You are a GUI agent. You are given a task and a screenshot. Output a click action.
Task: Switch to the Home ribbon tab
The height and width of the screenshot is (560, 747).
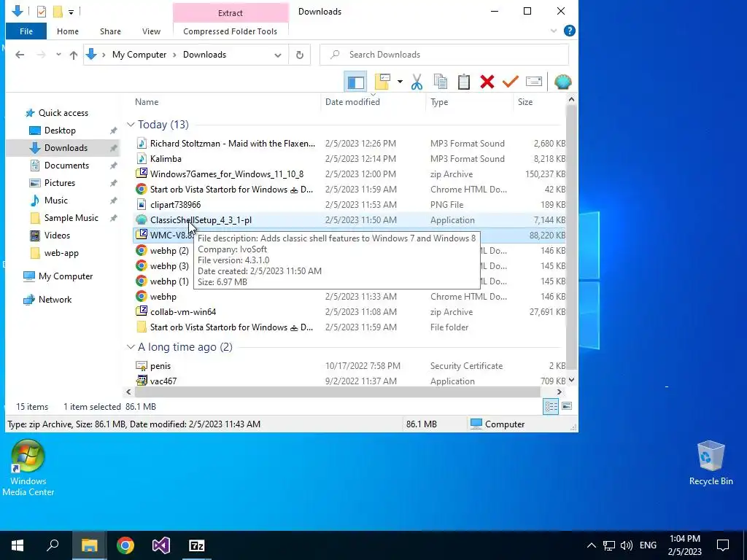(x=68, y=31)
